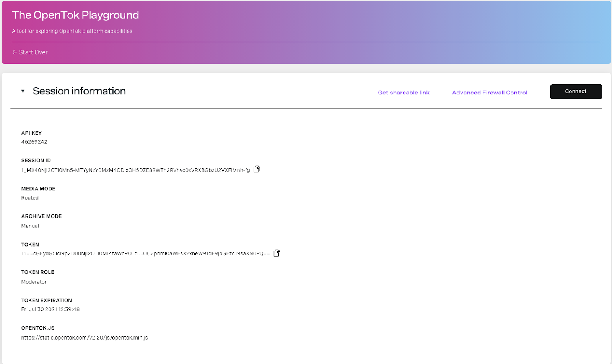
Task: Click the ARCHIVE MODE label
Action: click(x=41, y=216)
